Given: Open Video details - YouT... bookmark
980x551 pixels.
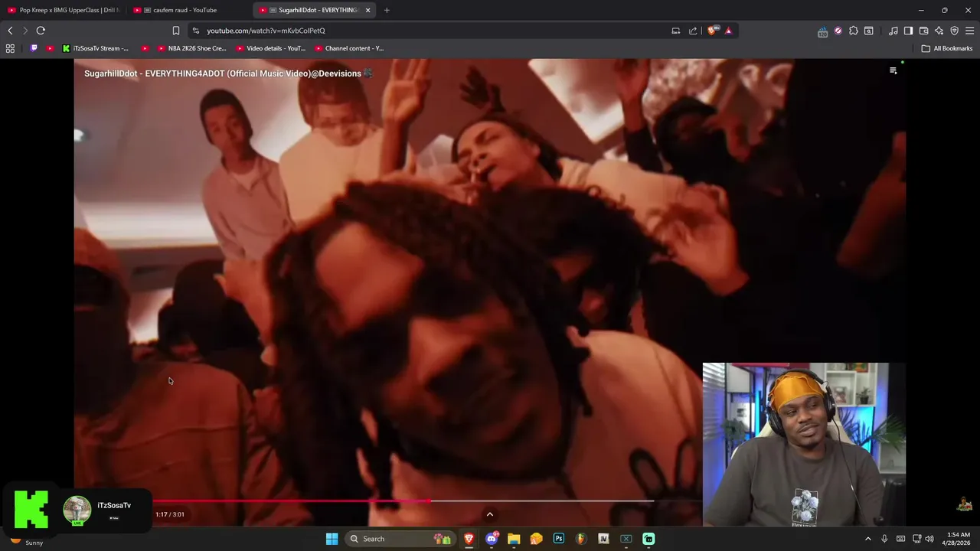Looking at the screenshot, I should pyautogui.click(x=271, y=48).
